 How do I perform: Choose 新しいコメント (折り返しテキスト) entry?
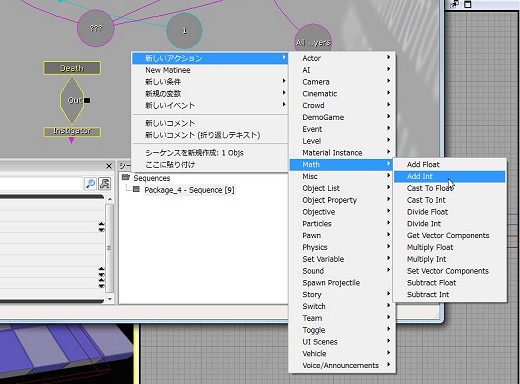(210, 135)
